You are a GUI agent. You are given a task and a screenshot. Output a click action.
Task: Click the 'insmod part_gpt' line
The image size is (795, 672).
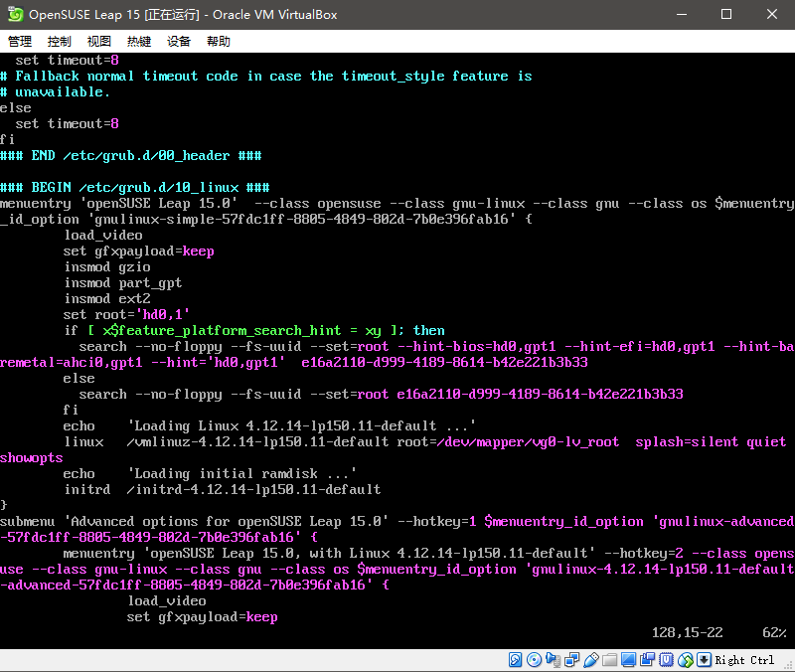click(122, 283)
